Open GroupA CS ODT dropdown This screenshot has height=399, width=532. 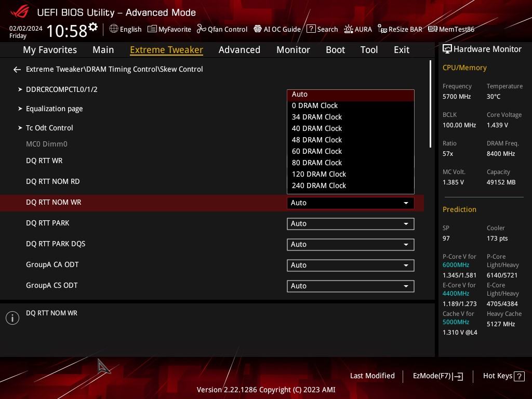[351, 286]
